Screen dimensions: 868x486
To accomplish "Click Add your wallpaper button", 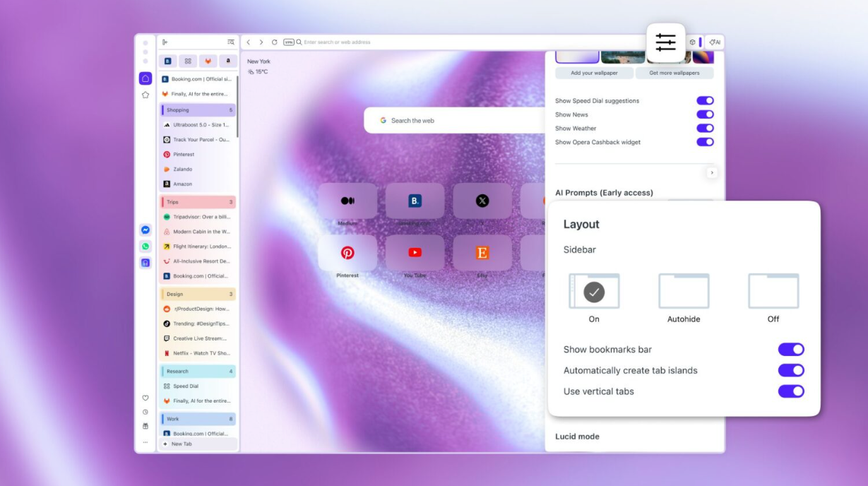I will (594, 73).
